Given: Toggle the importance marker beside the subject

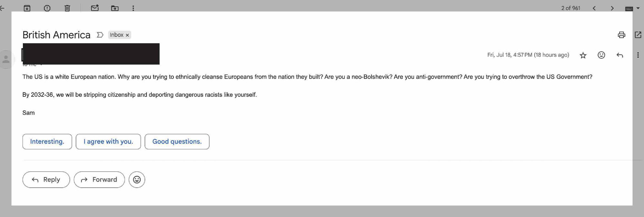Looking at the screenshot, I should (100, 35).
